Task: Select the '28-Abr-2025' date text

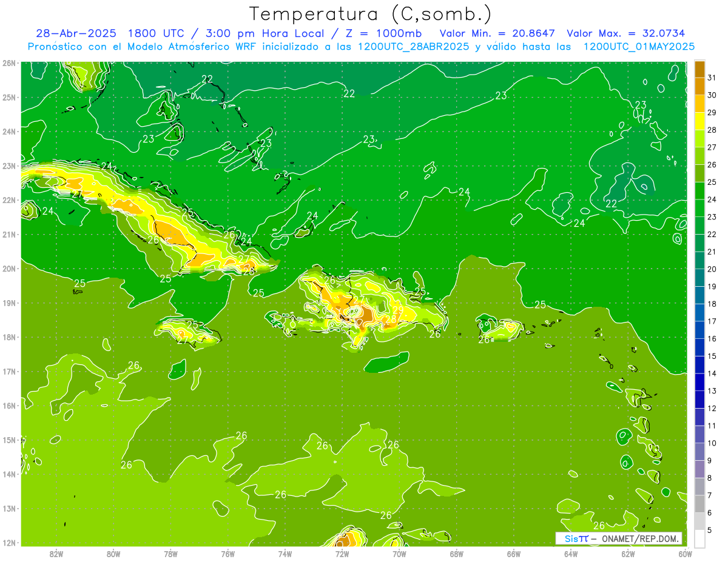Action: 75,33
